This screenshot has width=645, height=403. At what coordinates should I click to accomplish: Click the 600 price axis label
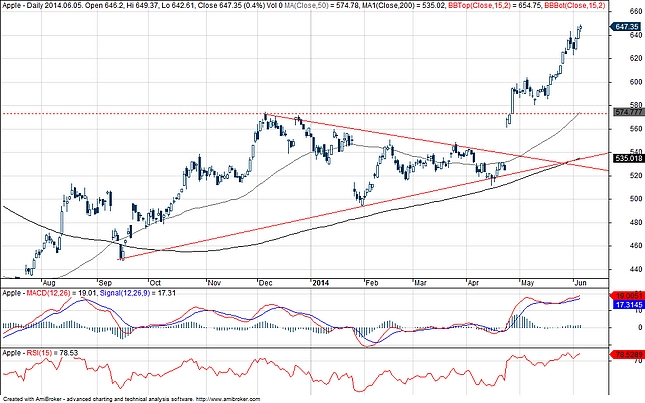click(636, 82)
